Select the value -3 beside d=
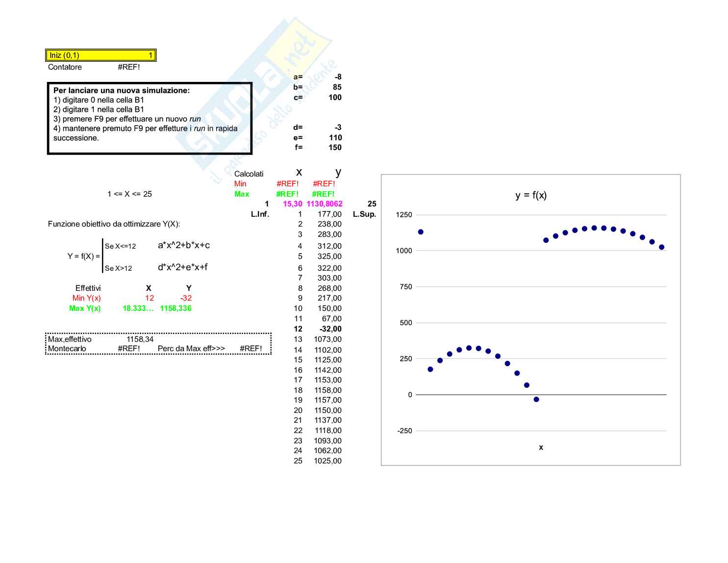The width and height of the screenshot is (728, 563). pyautogui.click(x=338, y=128)
